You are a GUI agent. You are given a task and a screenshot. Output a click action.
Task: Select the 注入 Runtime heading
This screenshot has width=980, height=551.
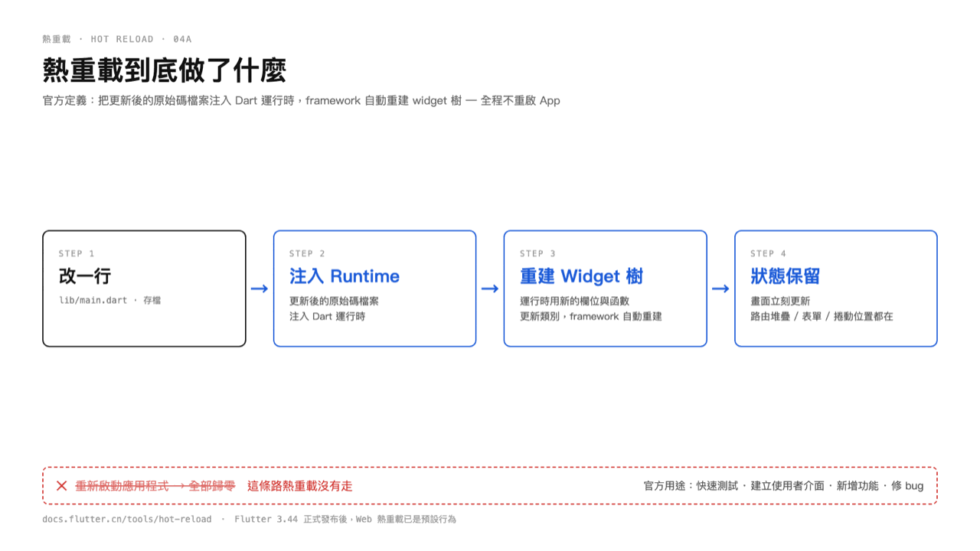tap(345, 276)
